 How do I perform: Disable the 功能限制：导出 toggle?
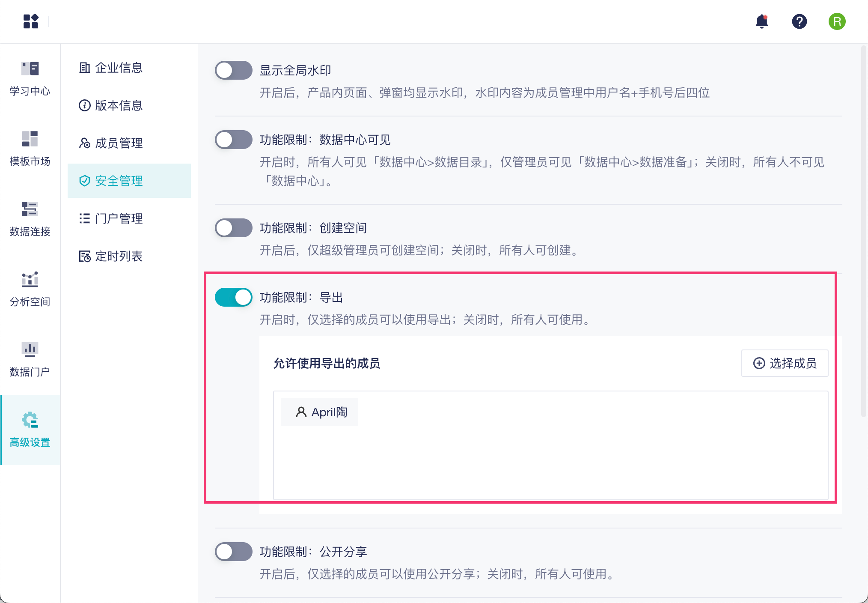234,297
